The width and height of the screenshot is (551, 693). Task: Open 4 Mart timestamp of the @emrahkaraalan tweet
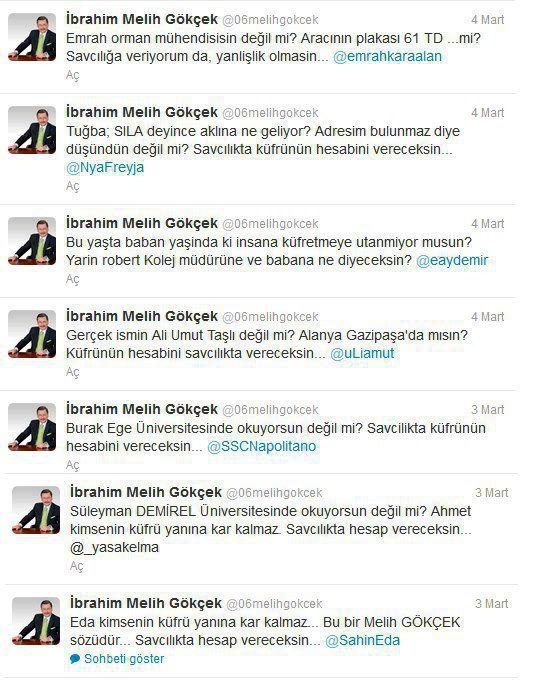tap(487, 20)
